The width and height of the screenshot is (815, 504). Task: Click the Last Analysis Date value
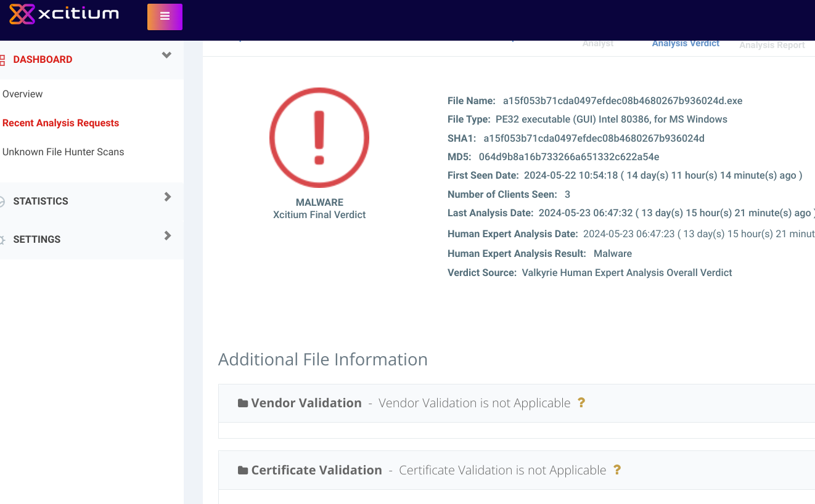[677, 213]
